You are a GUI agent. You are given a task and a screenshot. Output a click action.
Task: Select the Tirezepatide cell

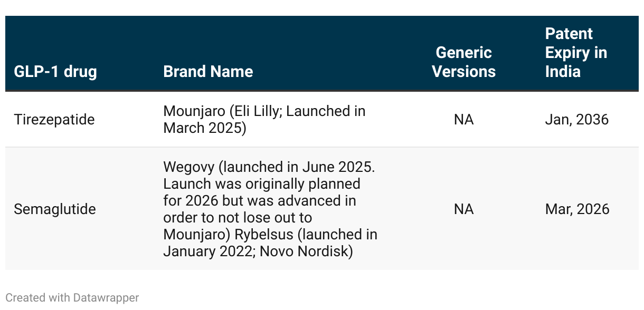54,120
